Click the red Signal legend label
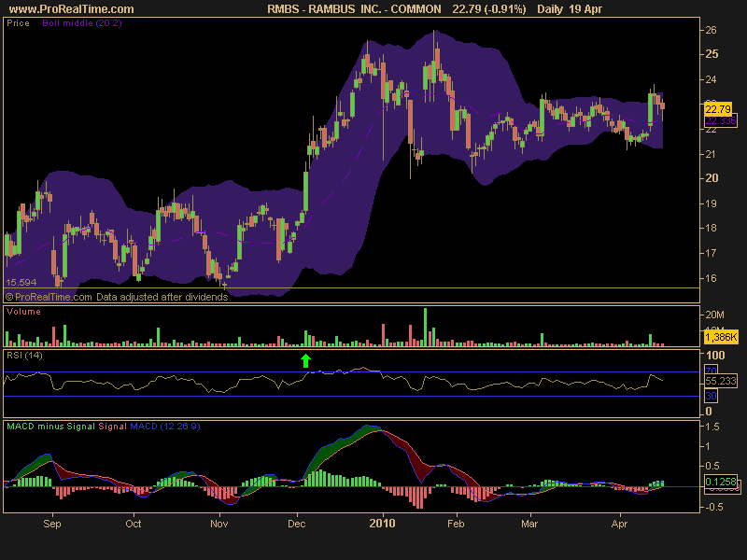Viewport: 747px width, 560px height. tap(112, 427)
